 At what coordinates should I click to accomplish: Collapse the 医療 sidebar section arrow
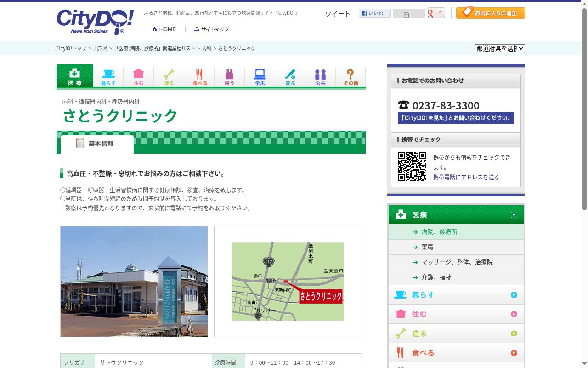coord(514,215)
